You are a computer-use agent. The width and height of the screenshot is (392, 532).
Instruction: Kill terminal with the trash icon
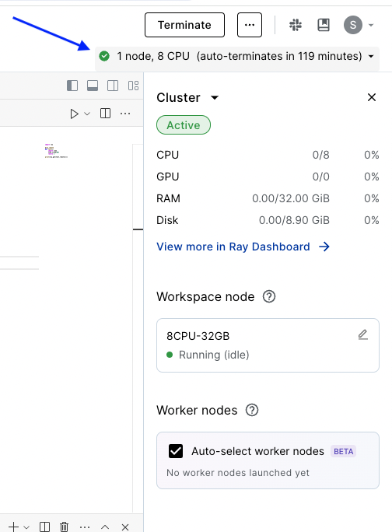coord(64,527)
